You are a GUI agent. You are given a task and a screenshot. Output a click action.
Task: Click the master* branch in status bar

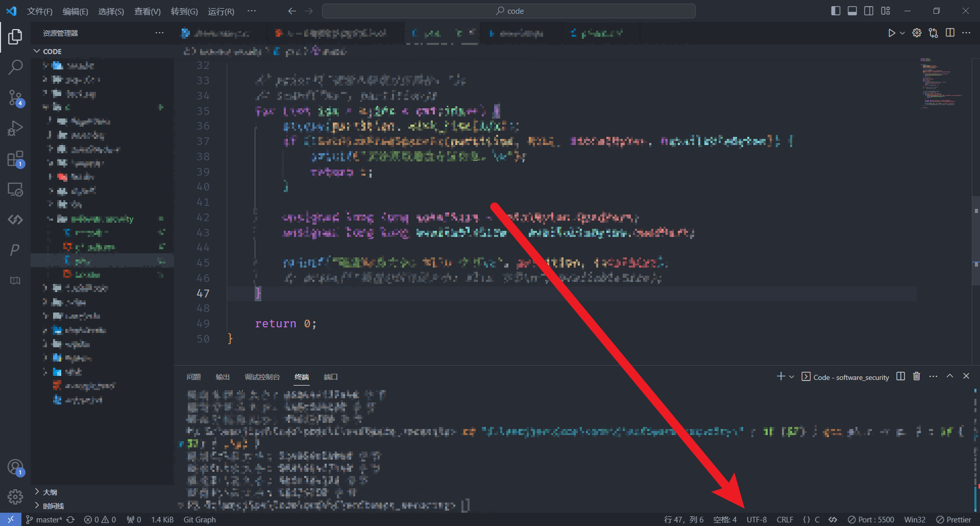[44, 519]
